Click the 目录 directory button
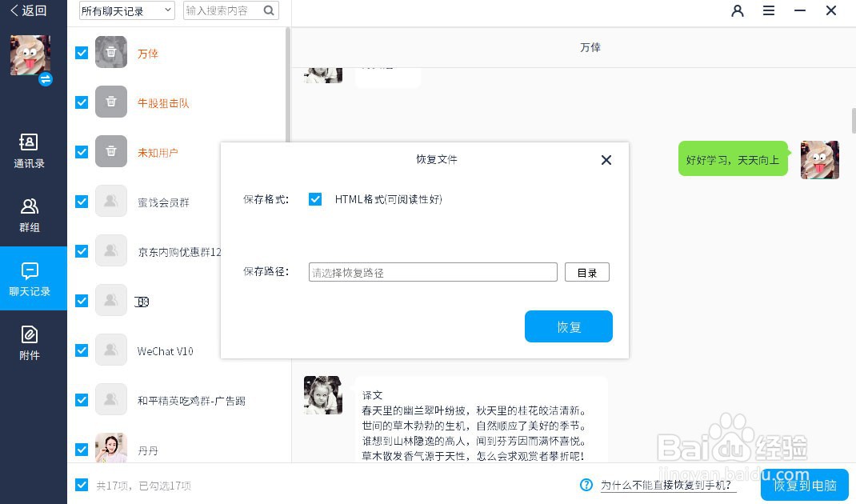 point(586,272)
